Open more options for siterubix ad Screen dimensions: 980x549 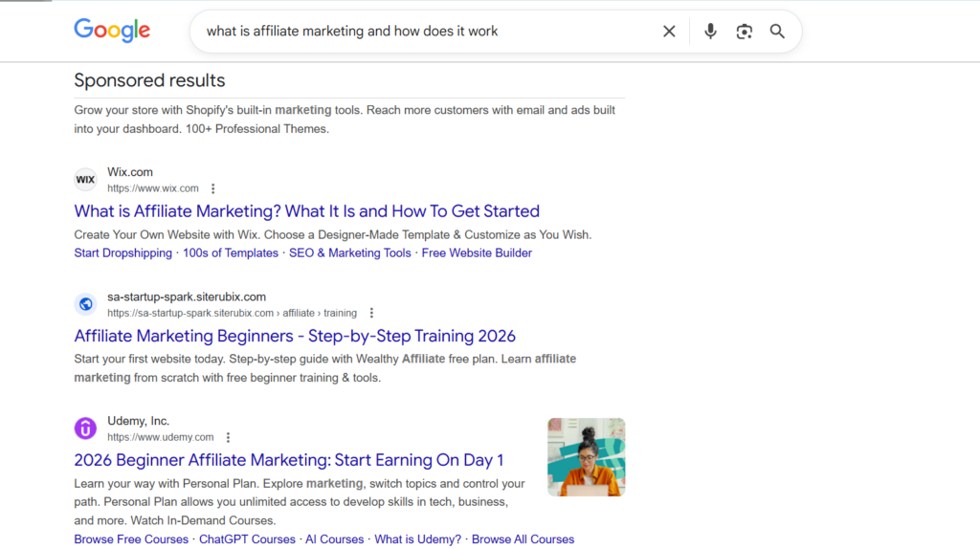click(371, 313)
